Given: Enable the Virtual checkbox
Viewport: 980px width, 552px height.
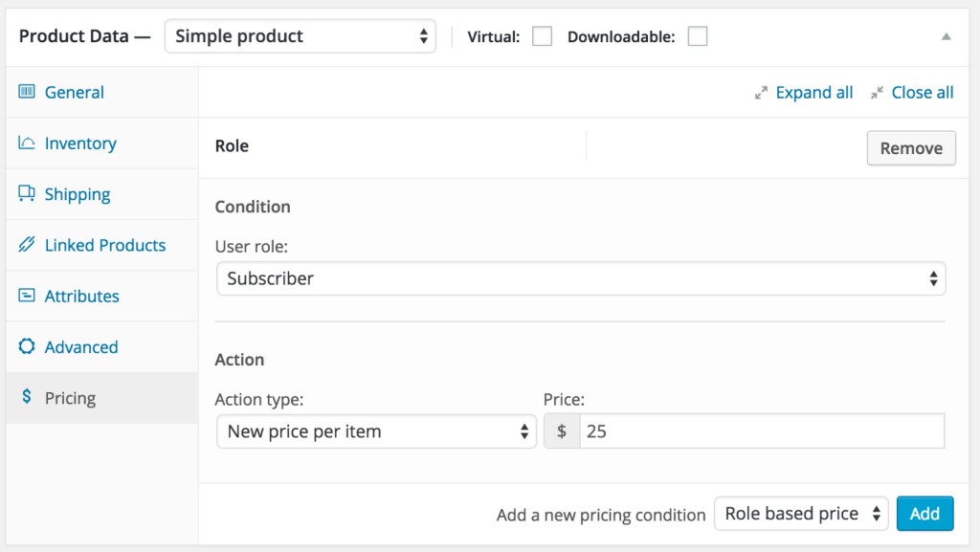Looking at the screenshot, I should [542, 35].
